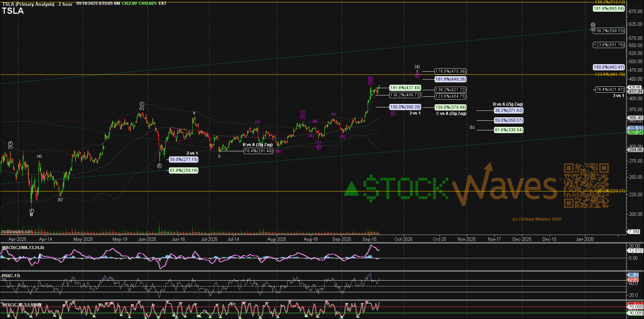The height and width of the screenshot is (319, 644).
Task: Click the 61.8%(330.54) retracement level label
Action: (x=508, y=130)
